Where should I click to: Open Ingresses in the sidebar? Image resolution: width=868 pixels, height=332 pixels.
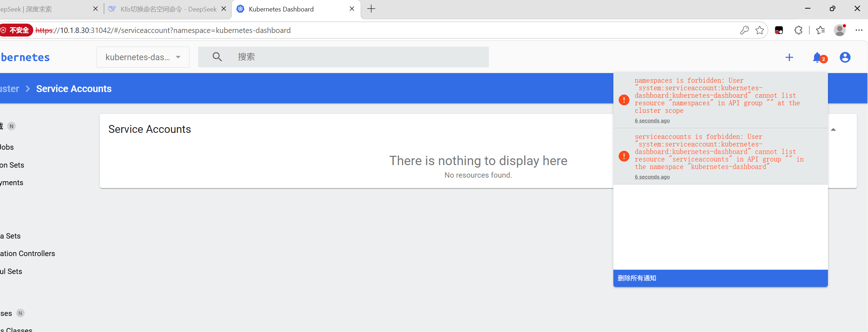coord(6,313)
